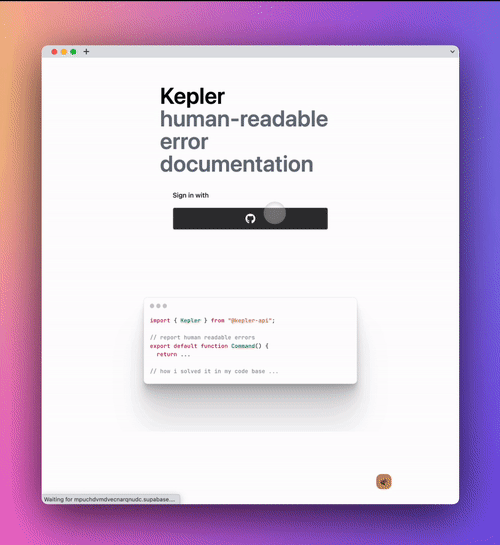Open a new tab with plus icon
This screenshot has width=500, height=545.
[x=86, y=52]
